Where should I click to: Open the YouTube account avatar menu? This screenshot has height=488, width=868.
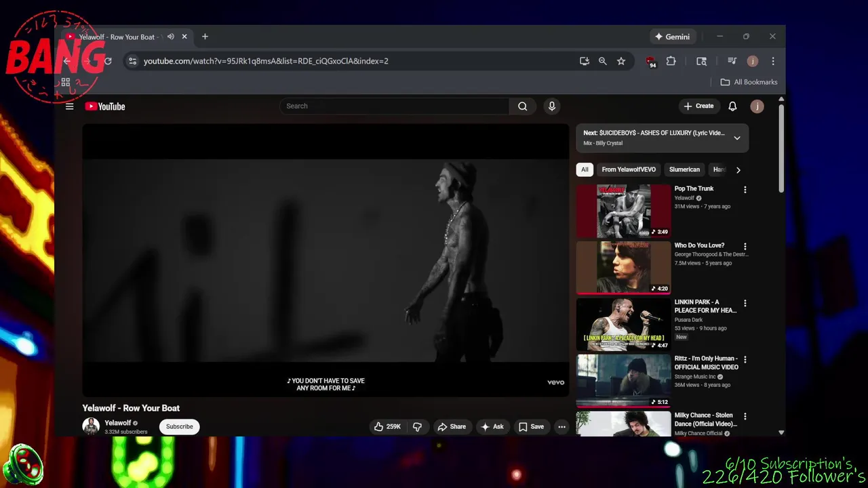(x=757, y=106)
